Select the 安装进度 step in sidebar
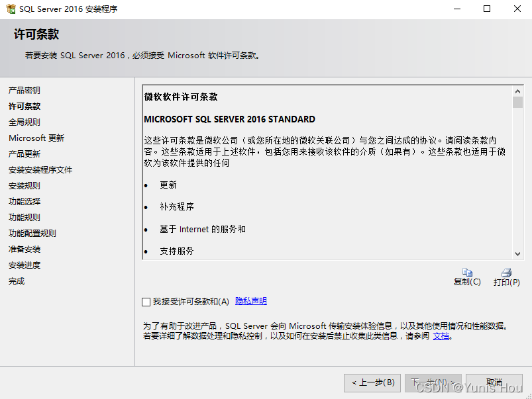 pos(25,265)
